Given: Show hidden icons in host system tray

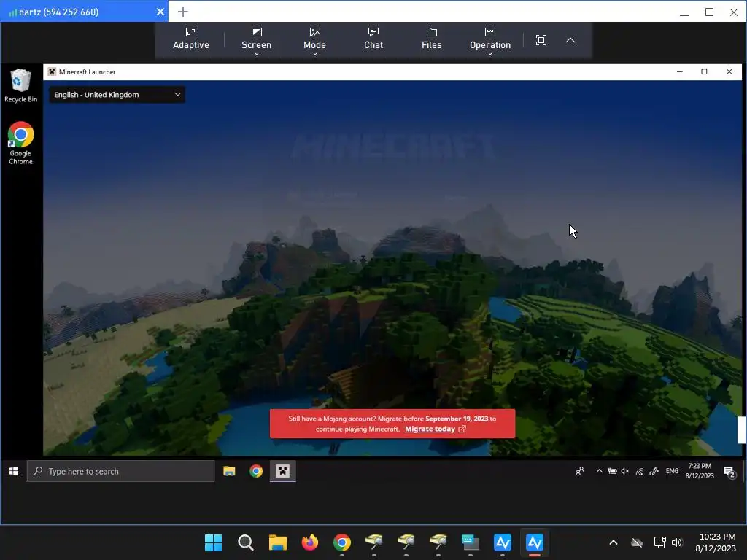Looking at the screenshot, I should click(x=614, y=542).
